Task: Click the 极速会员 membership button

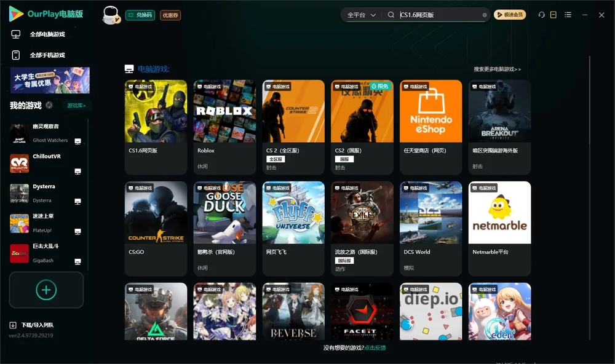Action: coord(510,15)
